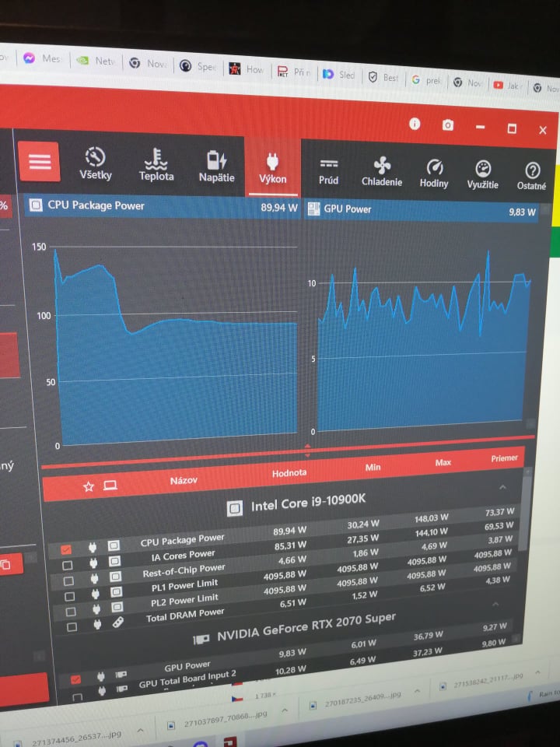Open the Chladenie tab
This screenshot has height=747, width=560.
(381, 171)
